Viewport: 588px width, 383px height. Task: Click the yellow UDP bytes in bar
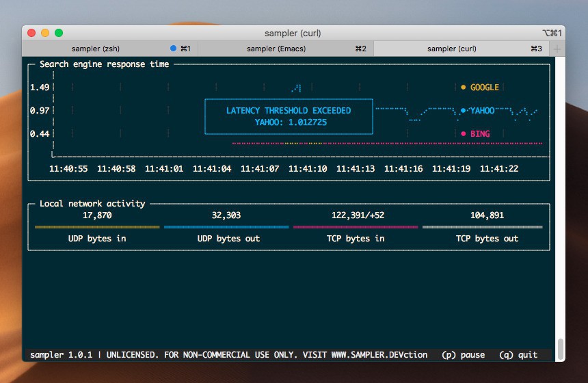point(97,227)
